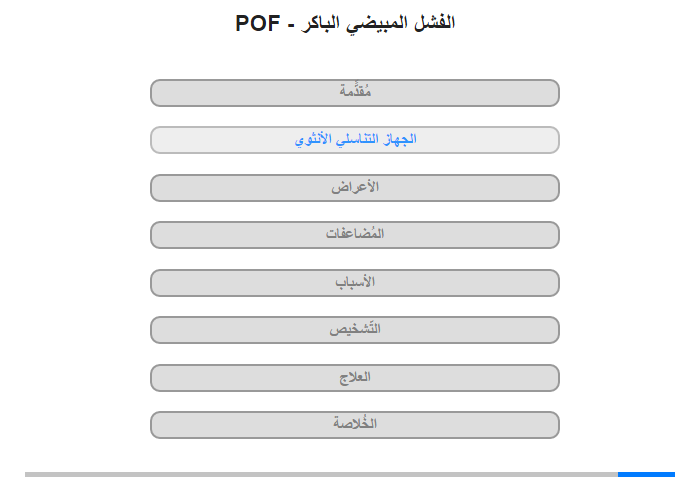Click the blue link text الجهاز التناسلي الأنثوي
This screenshot has height=480, width=700.
tap(355, 139)
